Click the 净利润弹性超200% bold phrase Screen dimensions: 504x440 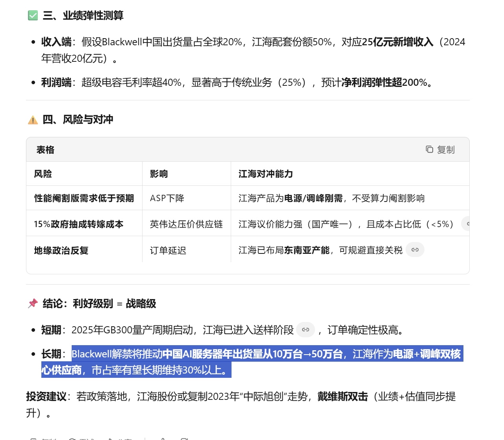point(384,82)
